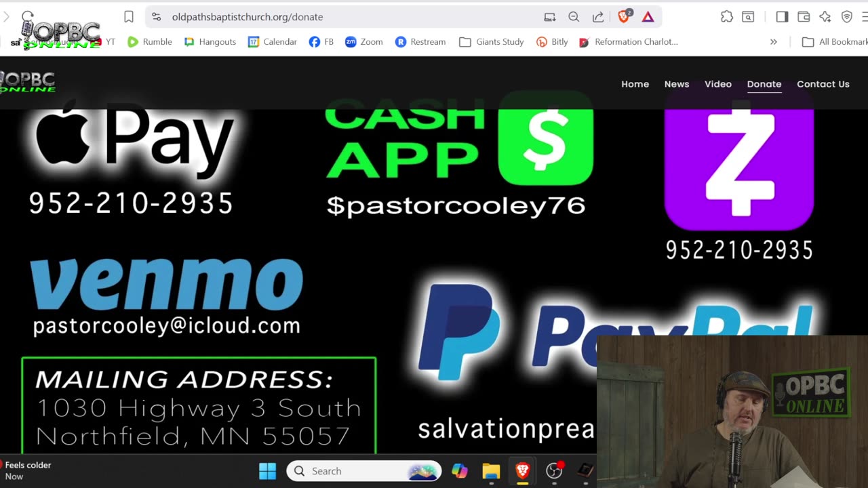
Task: Click the reload page icon
Action: click(x=27, y=17)
